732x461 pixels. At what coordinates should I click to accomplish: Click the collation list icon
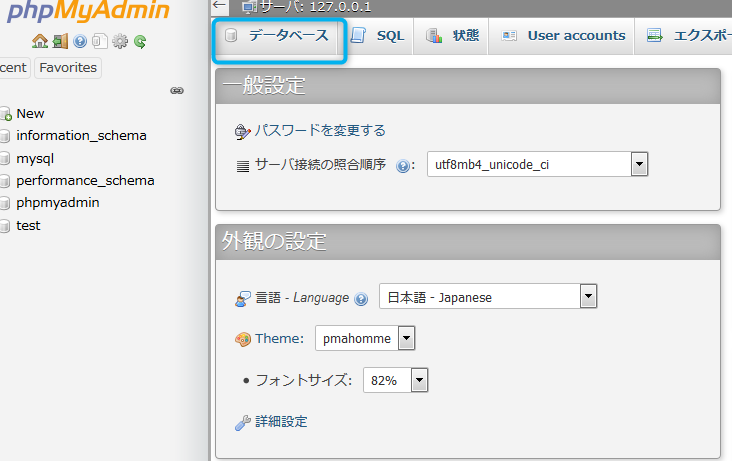click(243, 166)
